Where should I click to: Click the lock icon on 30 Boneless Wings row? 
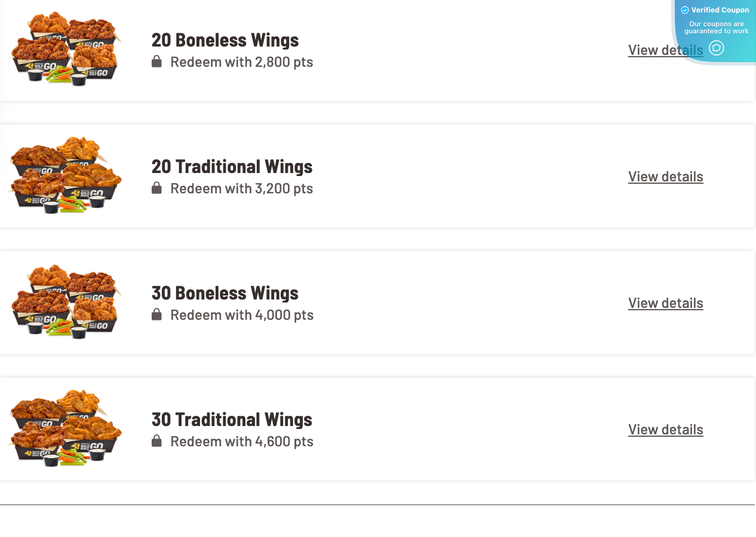(157, 314)
